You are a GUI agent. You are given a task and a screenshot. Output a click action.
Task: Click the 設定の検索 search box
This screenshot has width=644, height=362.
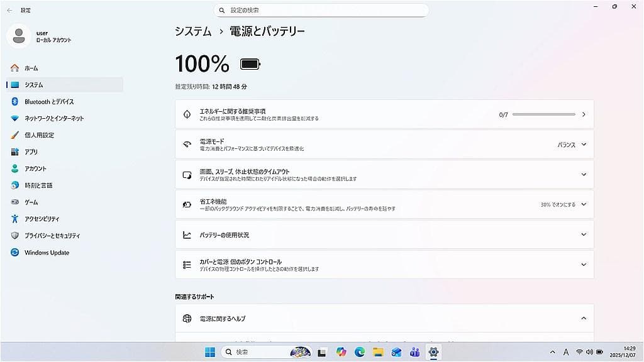tap(322, 10)
